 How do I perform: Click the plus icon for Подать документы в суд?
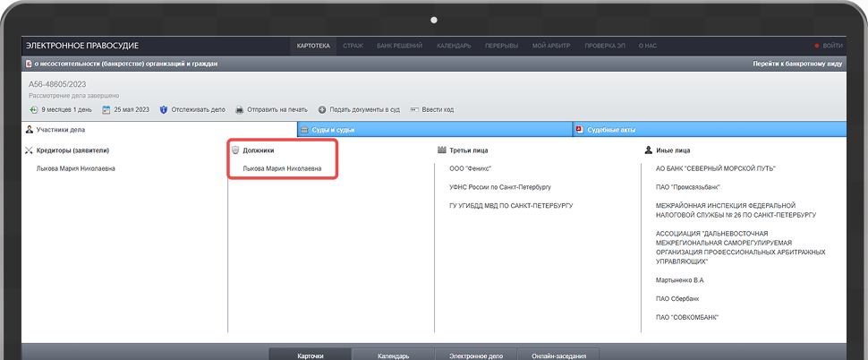[x=322, y=110]
